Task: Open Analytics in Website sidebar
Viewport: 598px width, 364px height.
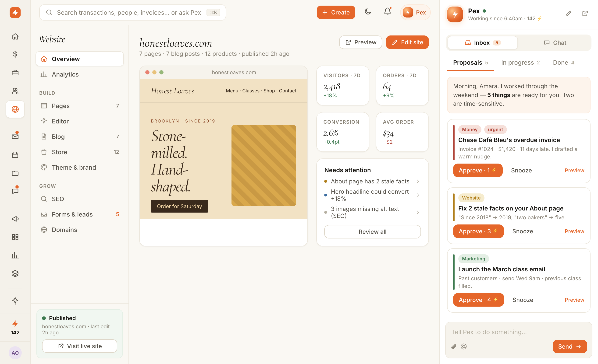Action: coord(80,74)
